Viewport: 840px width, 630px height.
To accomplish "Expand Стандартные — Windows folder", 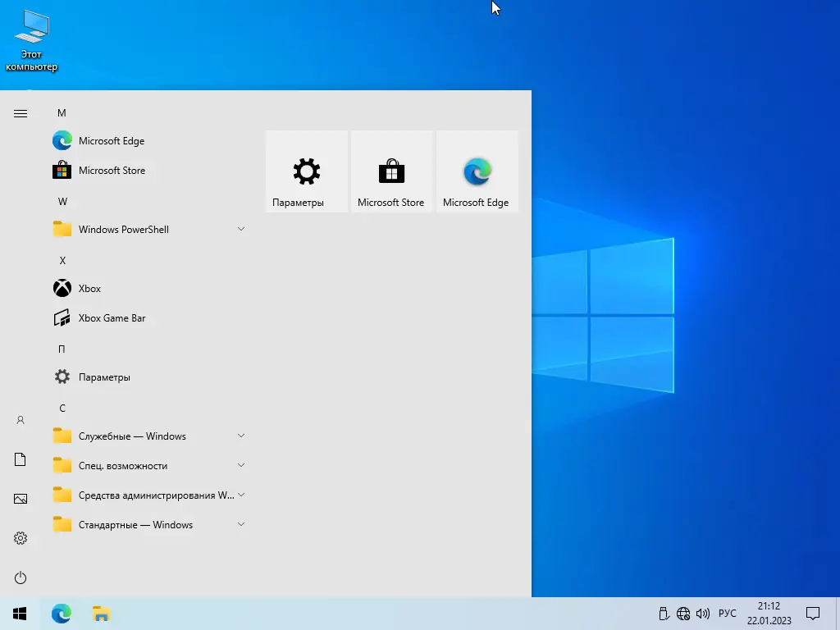I will click(150, 525).
